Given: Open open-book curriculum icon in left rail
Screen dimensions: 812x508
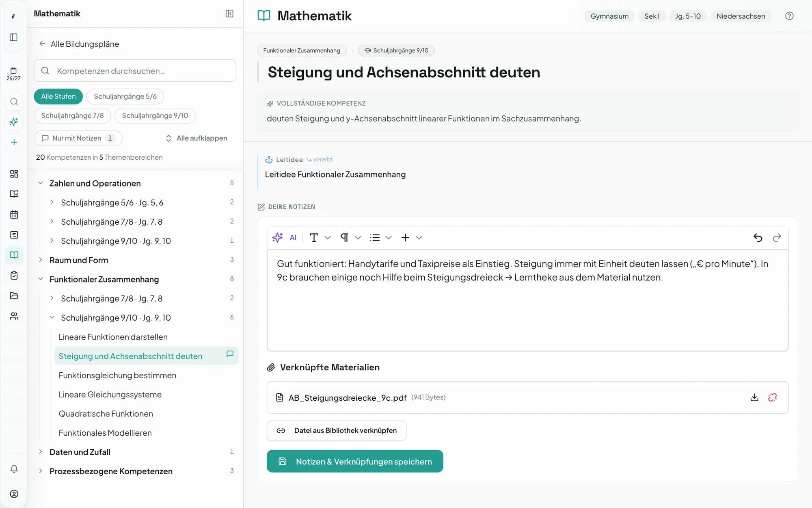Looking at the screenshot, I should click(x=14, y=255).
